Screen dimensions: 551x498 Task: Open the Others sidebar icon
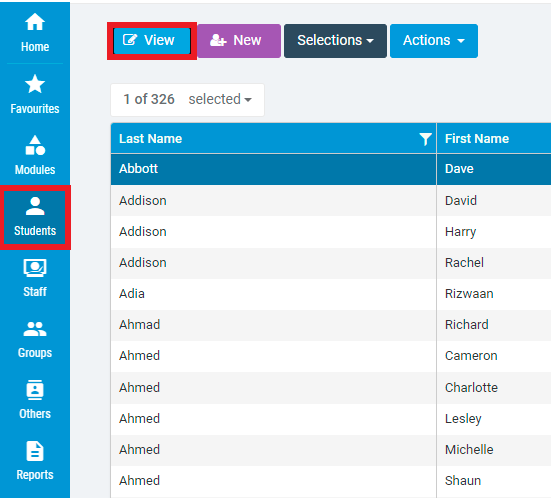point(35,389)
